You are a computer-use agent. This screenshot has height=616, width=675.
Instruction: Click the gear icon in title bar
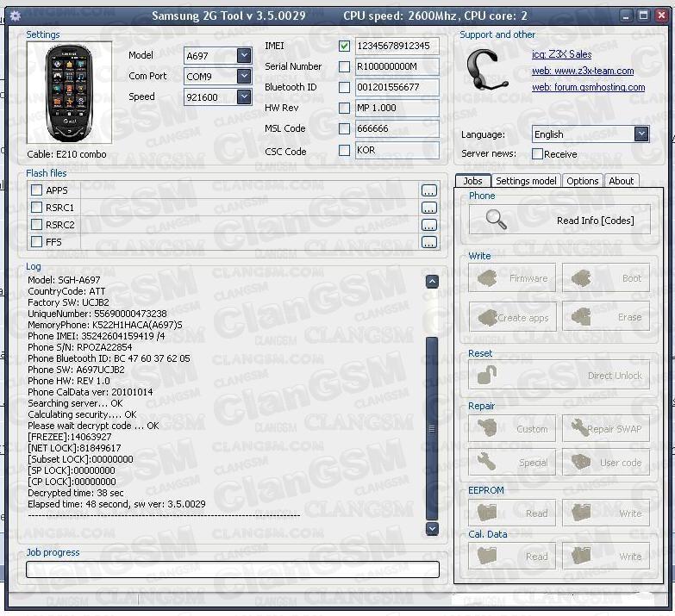click(15, 16)
